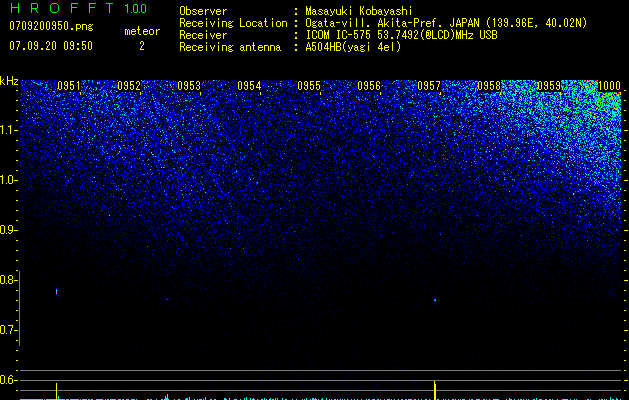Click the meteor count label
Image resolution: width=629 pixels, height=400 pixels.
pyautogui.click(x=142, y=31)
